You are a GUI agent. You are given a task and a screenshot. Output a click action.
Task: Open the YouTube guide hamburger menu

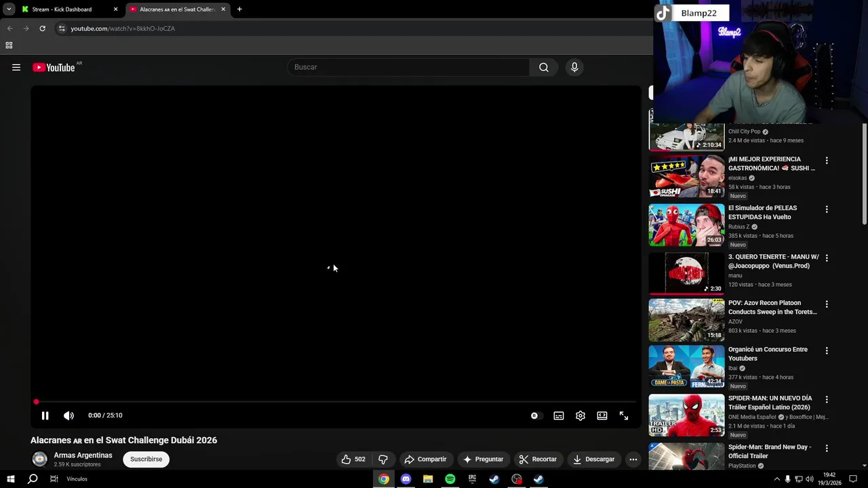click(x=16, y=67)
